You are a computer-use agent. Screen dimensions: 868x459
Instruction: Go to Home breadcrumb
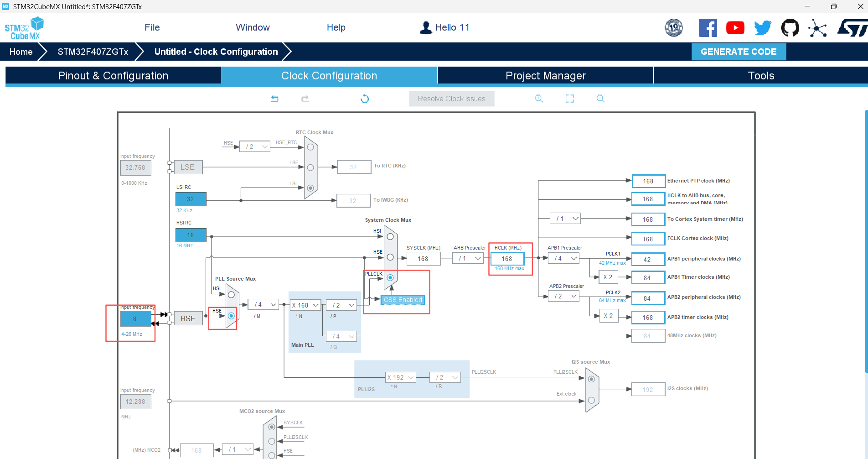click(x=21, y=52)
